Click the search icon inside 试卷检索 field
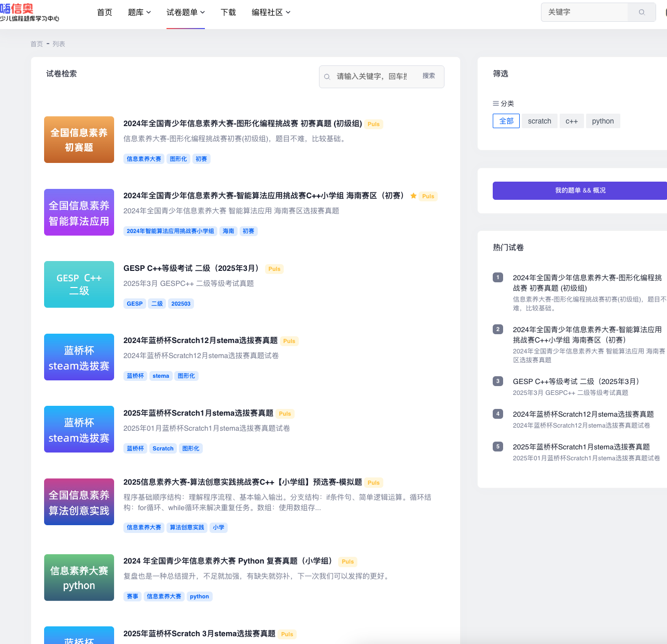667x644 pixels. (x=327, y=77)
